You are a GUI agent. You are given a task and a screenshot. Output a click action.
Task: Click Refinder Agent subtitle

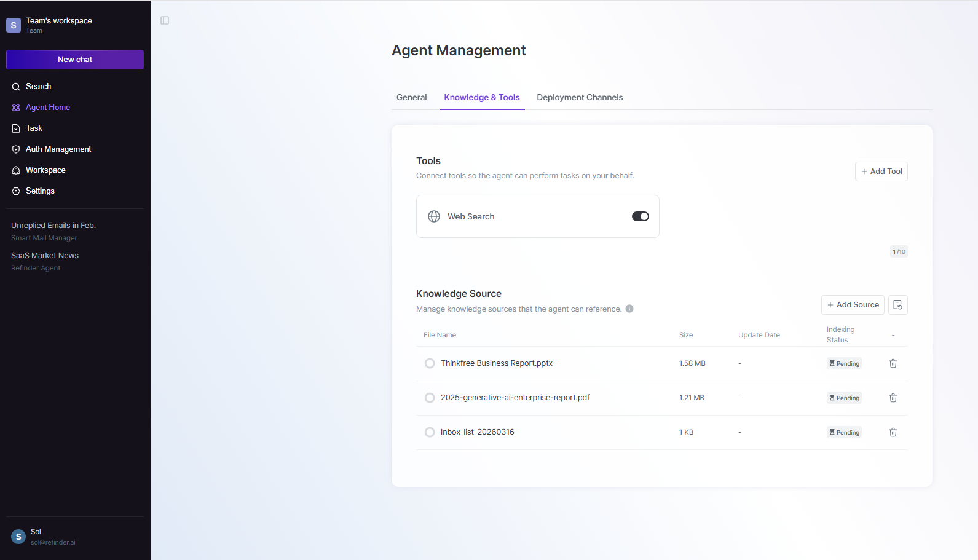coord(36,268)
